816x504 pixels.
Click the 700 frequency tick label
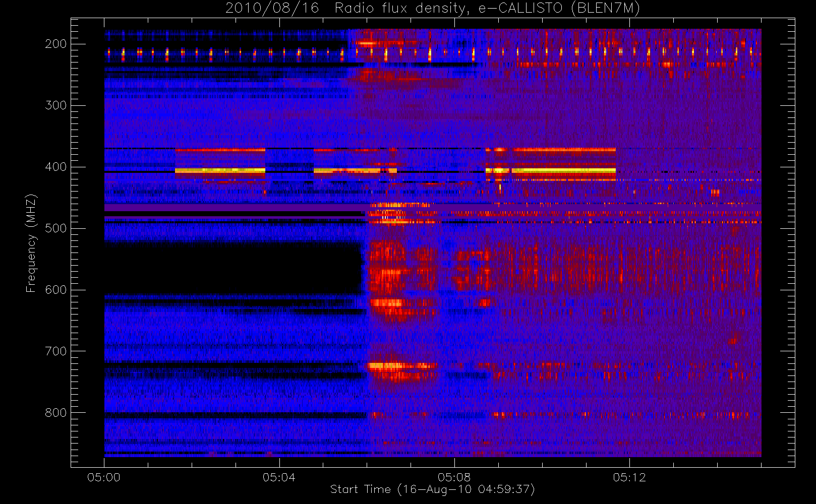[56, 351]
